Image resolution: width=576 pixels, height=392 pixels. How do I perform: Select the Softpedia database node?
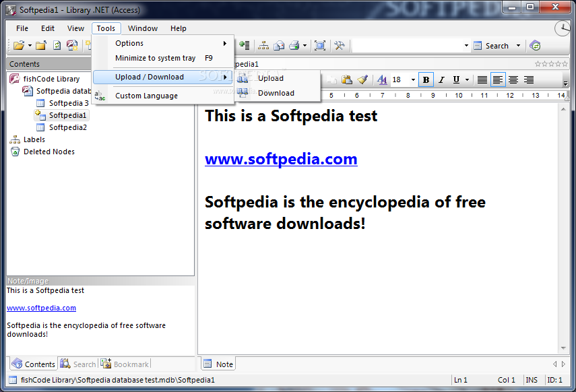pos(63,91)
